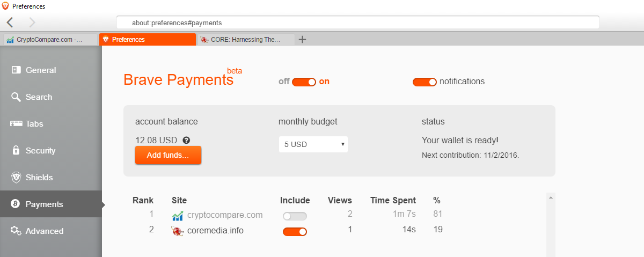
Task: Click the 1m 7s time spent value
Action: pos(405,215)
